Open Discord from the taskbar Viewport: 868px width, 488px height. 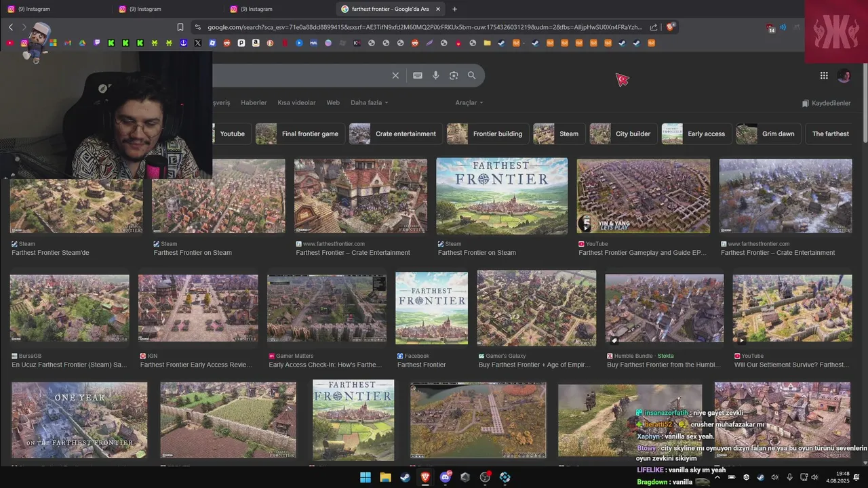coord(446,477)
